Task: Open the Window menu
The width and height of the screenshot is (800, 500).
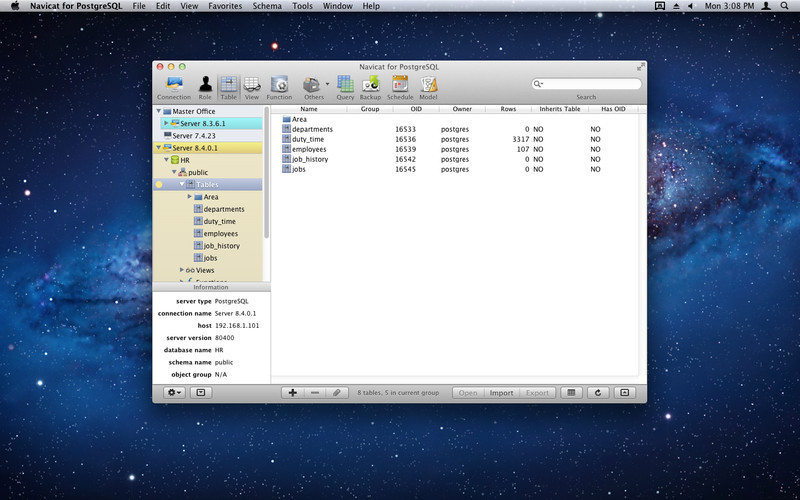Action: click(x=337, y=6)
